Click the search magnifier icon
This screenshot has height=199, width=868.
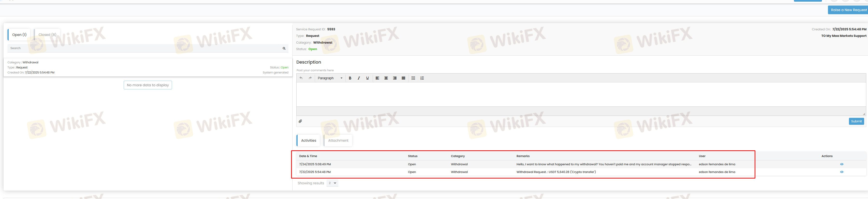284,48
